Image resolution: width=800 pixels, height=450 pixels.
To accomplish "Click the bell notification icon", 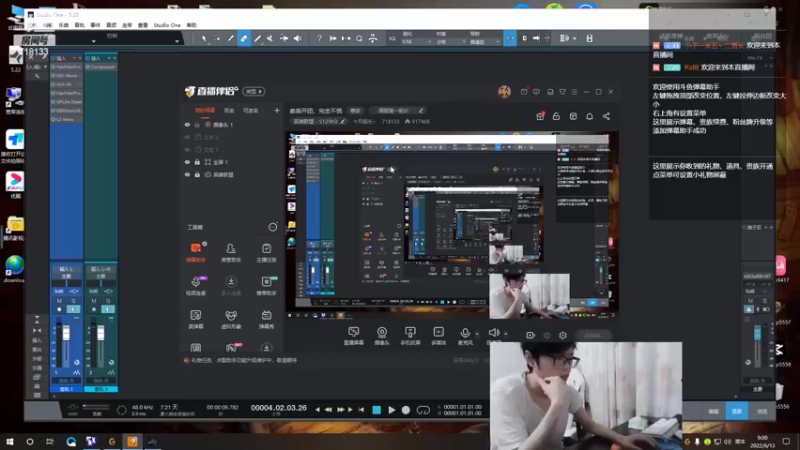I will tap(589, 116).
